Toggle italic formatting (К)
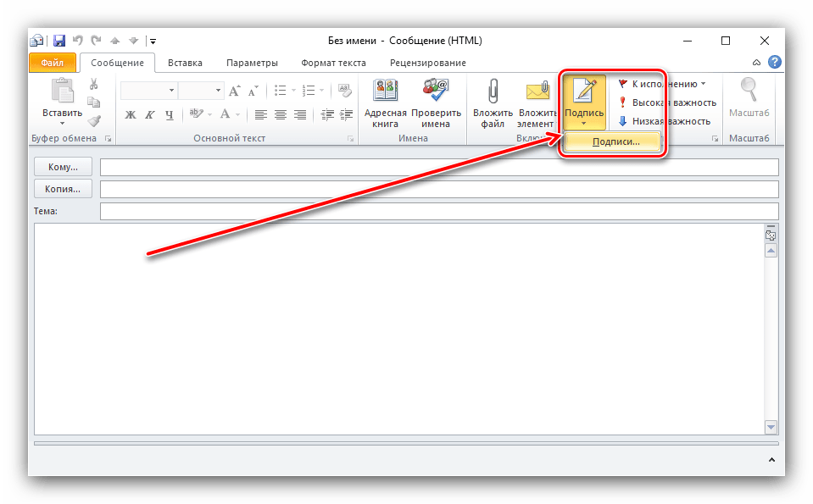813x504 pixels. (150, 115)
